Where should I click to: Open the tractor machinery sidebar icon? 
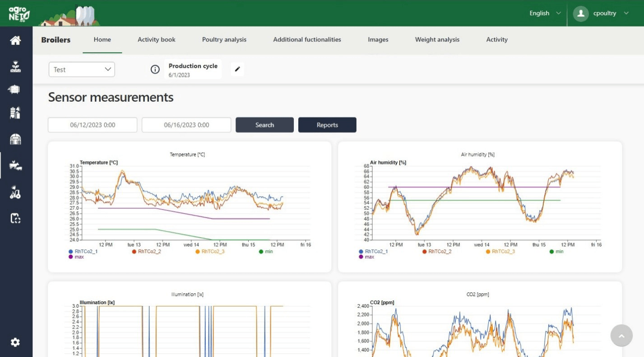point(15,193)
